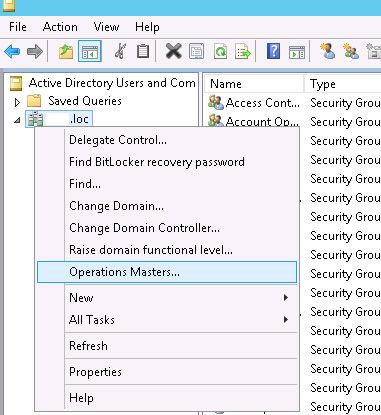
Task: Select the Account Op... row name
Action: click(x=262, y=121)
